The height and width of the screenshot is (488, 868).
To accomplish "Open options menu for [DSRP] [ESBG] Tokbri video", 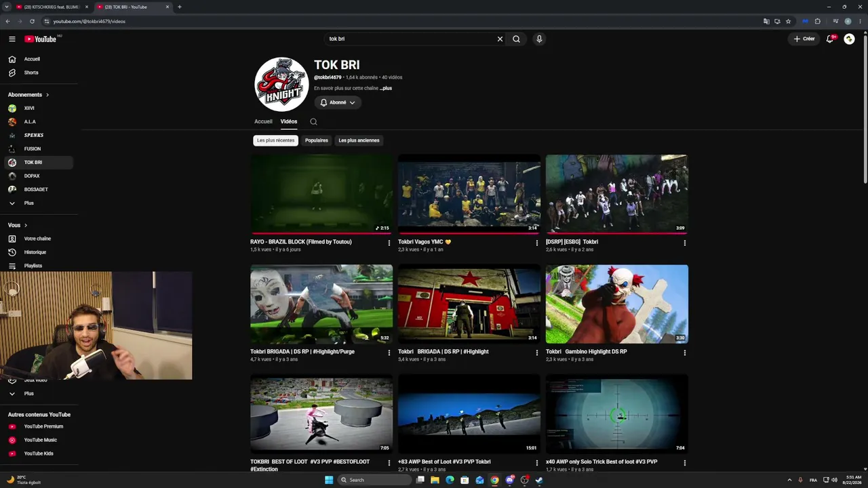I will [x=685, y=243].
